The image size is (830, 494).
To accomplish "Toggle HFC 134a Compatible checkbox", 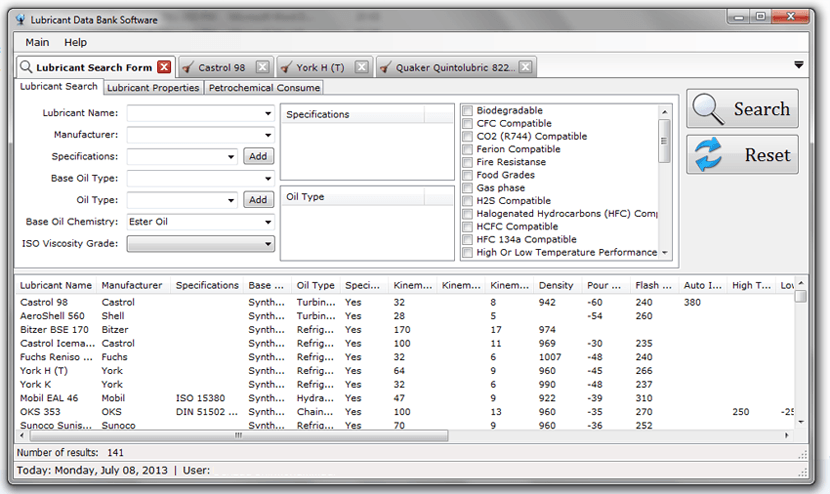I will pyautogui.click(x=467, y=239).
